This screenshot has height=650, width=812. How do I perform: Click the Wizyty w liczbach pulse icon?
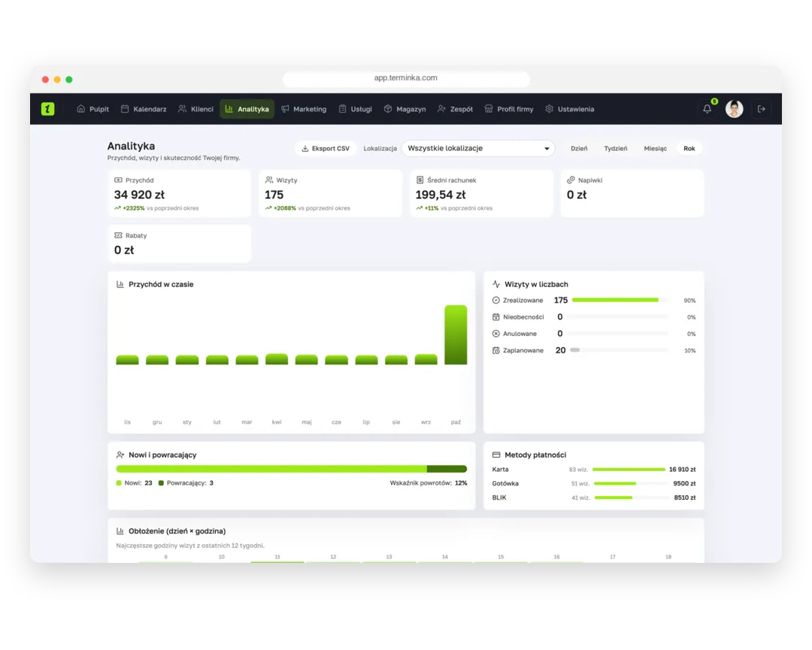(496, 284)
